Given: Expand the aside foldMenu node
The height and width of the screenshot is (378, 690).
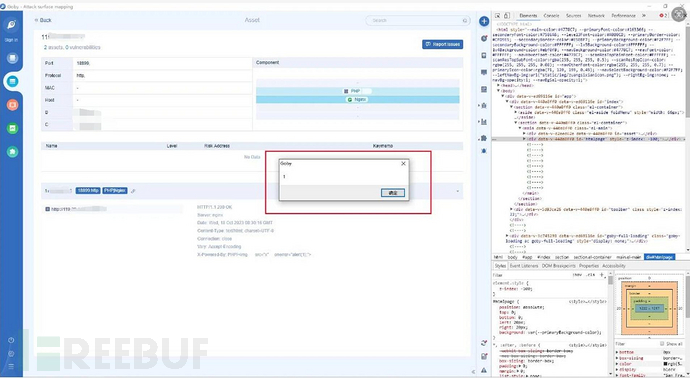Looking at the screenshot, I should 516,112.
